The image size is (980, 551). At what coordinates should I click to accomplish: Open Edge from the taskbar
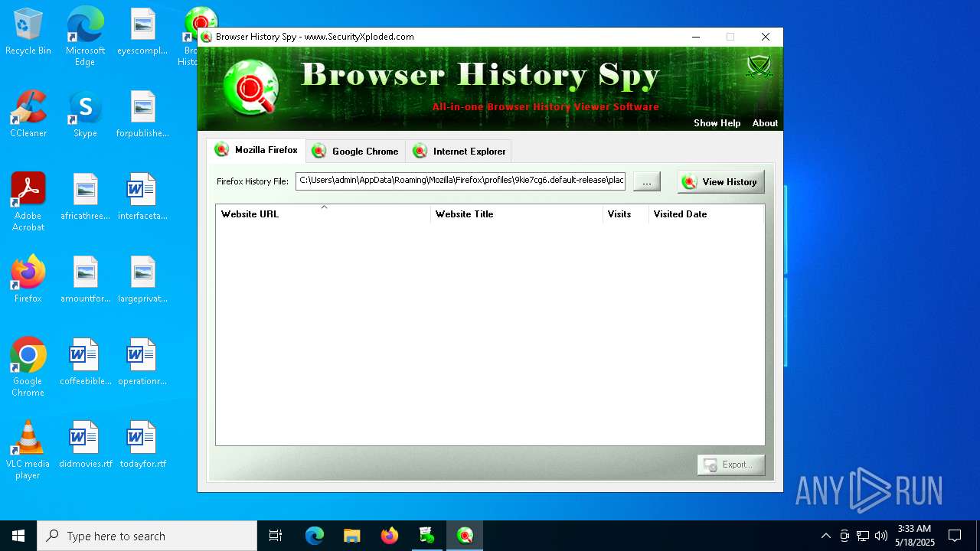(315, 536)
